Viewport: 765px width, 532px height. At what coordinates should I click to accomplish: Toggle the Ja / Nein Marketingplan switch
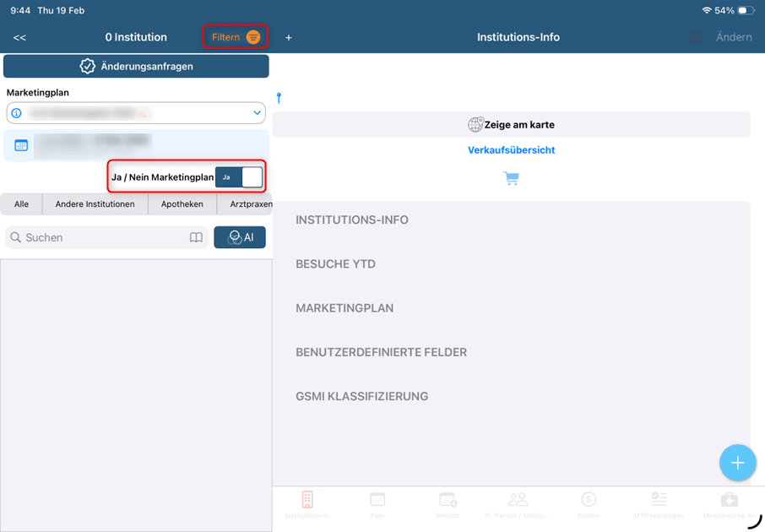(239, 177)
